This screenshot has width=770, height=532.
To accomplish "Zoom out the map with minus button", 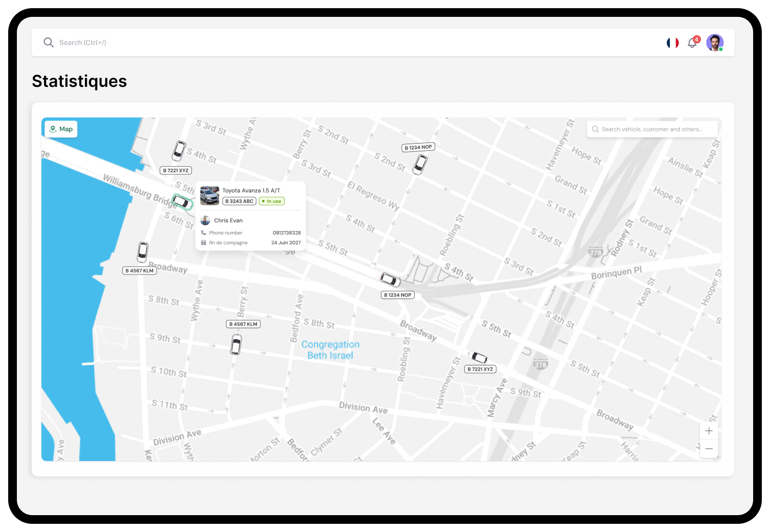I will click(x=709, y=449).
